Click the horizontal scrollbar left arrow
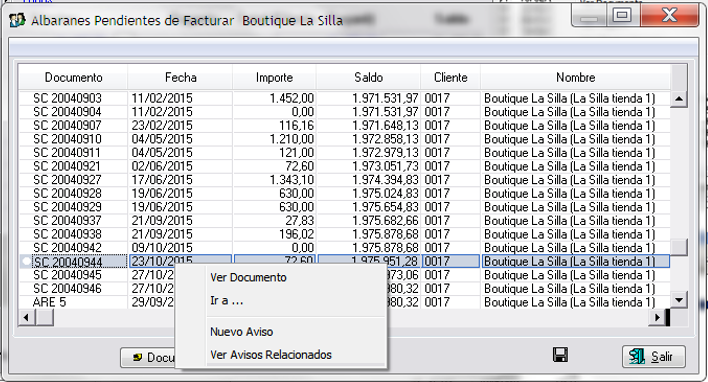The width and height of the screenshot is (708, 382). point(27,318)
